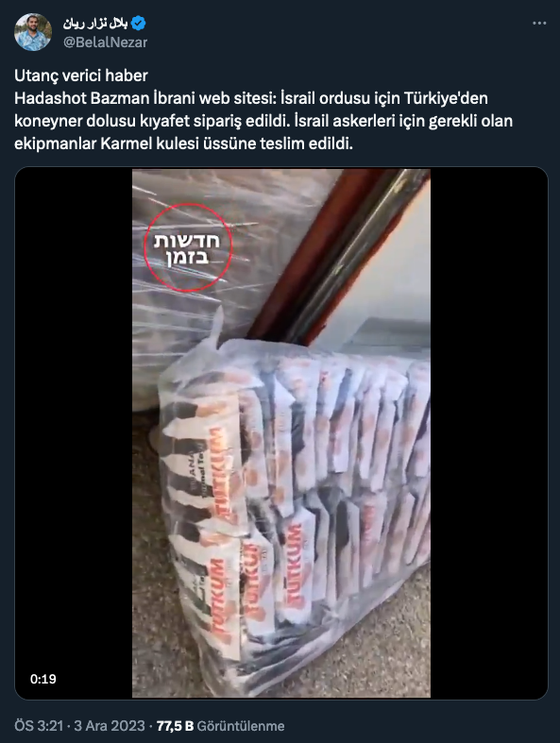Click the 'Hadashot Bazman İbrani web sitesi' text line
The height and width of the screenshot is (743, 560).
click(144, 98)
